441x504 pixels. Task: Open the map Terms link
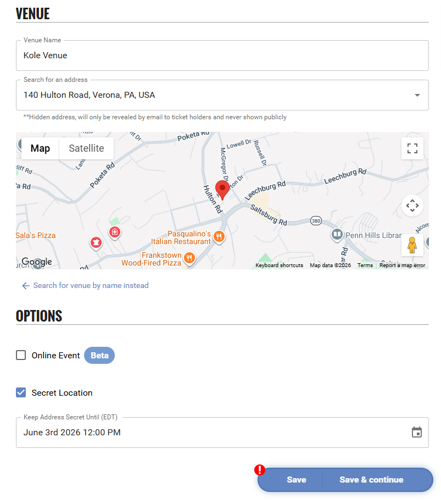click(365, 265)
